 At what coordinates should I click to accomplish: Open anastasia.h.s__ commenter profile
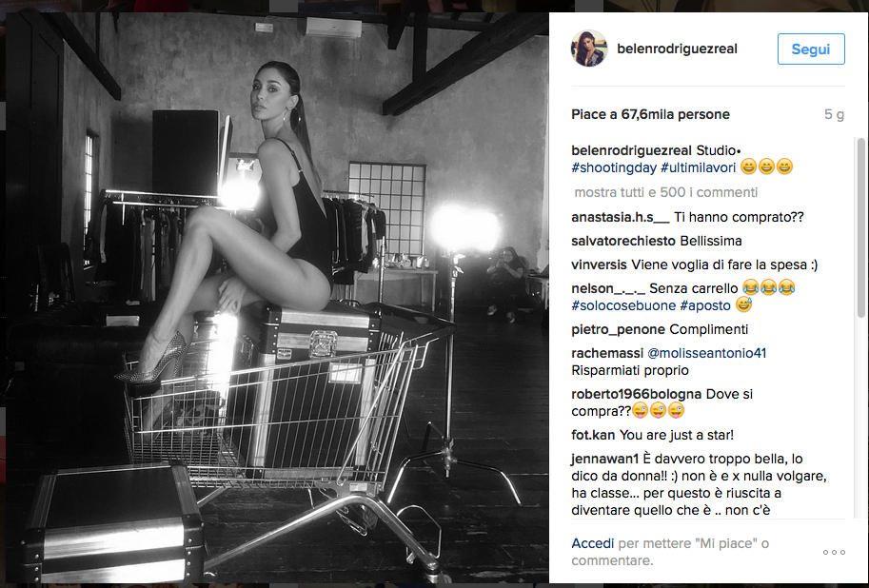pos(621,217)
